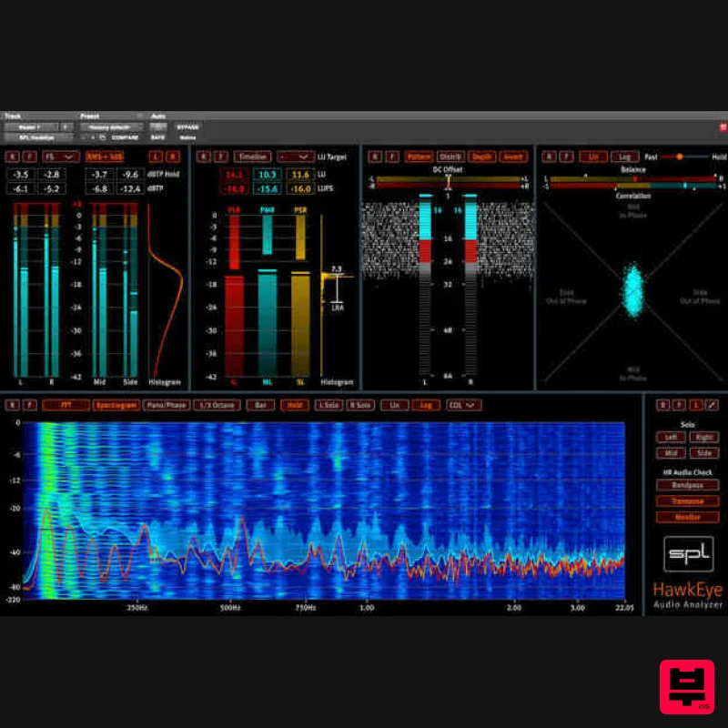
Task: Click the SPL logo in the right sidebar
Action: (x=691, y=553)
